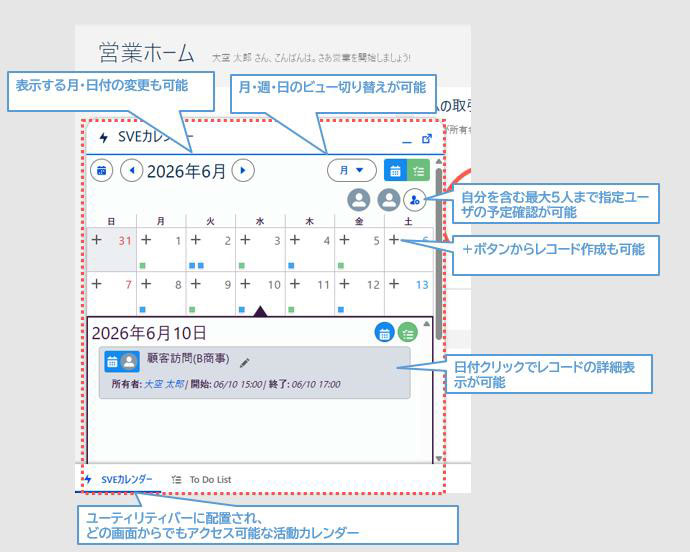Go to the previous month arrow
Image resolution: width=690 pixels, height=552 pixels.
click(132, 171)
